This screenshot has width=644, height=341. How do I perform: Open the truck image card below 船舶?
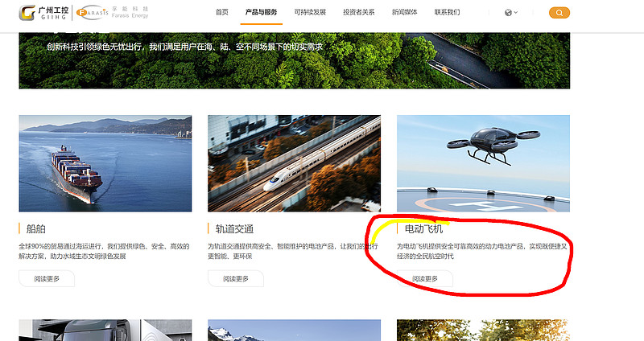pyautogui.click(x=105, y=331)
